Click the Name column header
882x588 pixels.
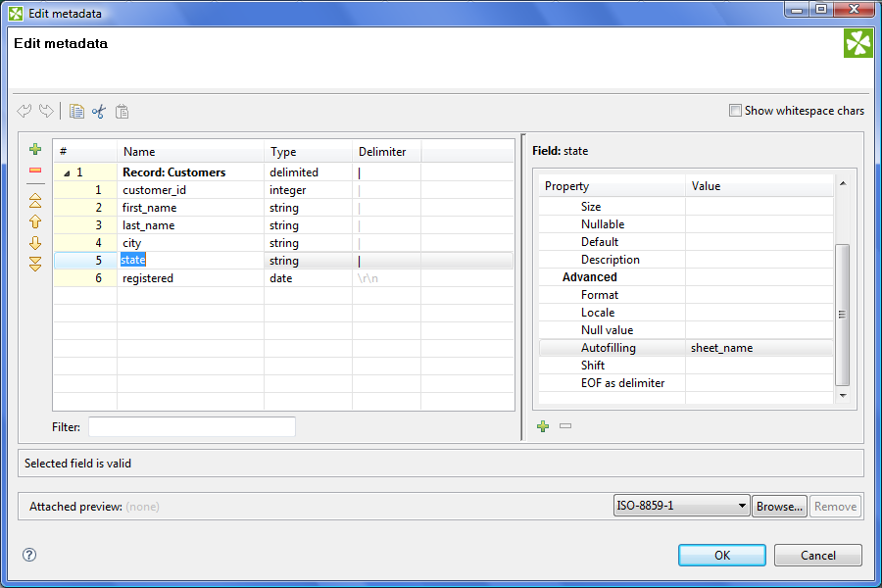click(190, 151)
